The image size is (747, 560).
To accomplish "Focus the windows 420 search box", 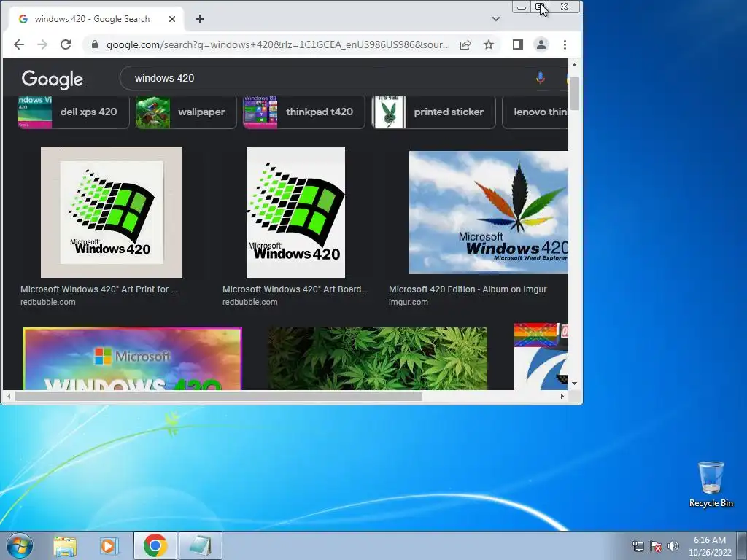I will pos(329,78).
